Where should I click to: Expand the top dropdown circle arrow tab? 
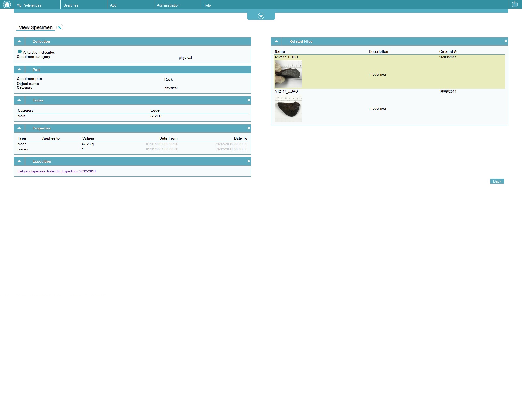(x=261, y=16)
